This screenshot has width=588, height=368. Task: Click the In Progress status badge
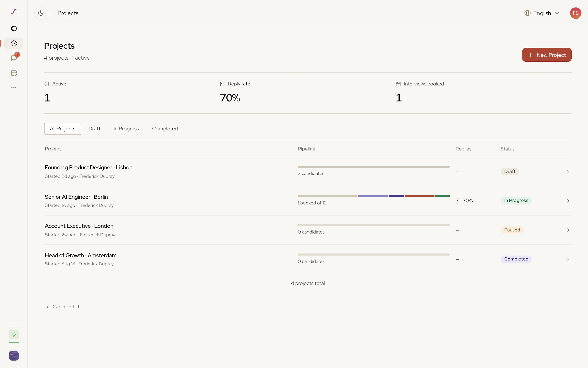516,201
